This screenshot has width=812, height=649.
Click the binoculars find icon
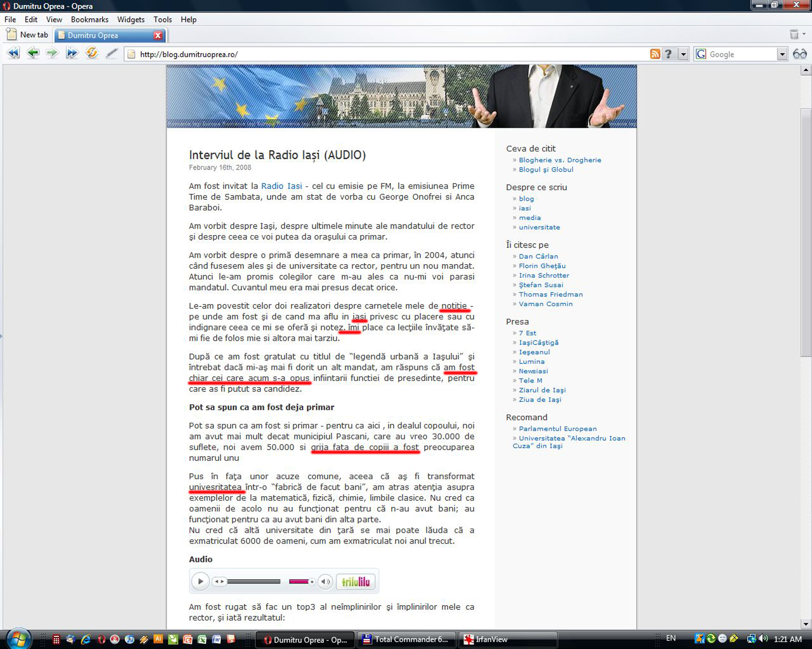[x=800, y=54]
